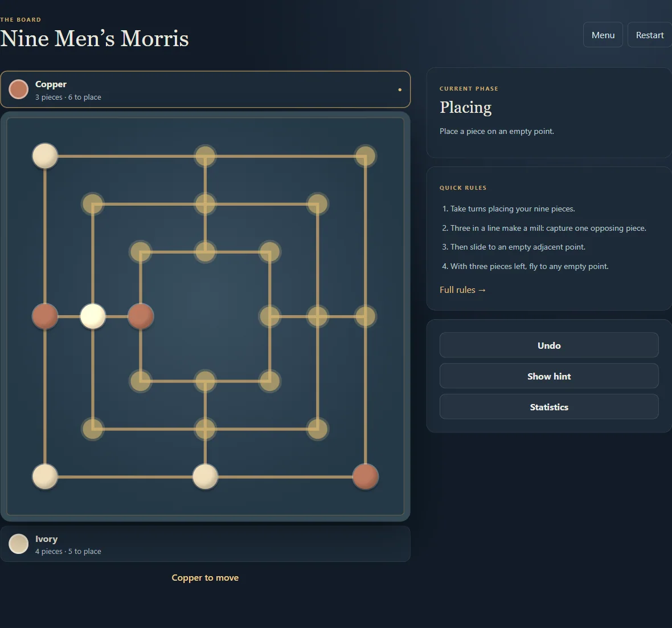Place a piece on middle square's top-right corner

pos(318,204)
